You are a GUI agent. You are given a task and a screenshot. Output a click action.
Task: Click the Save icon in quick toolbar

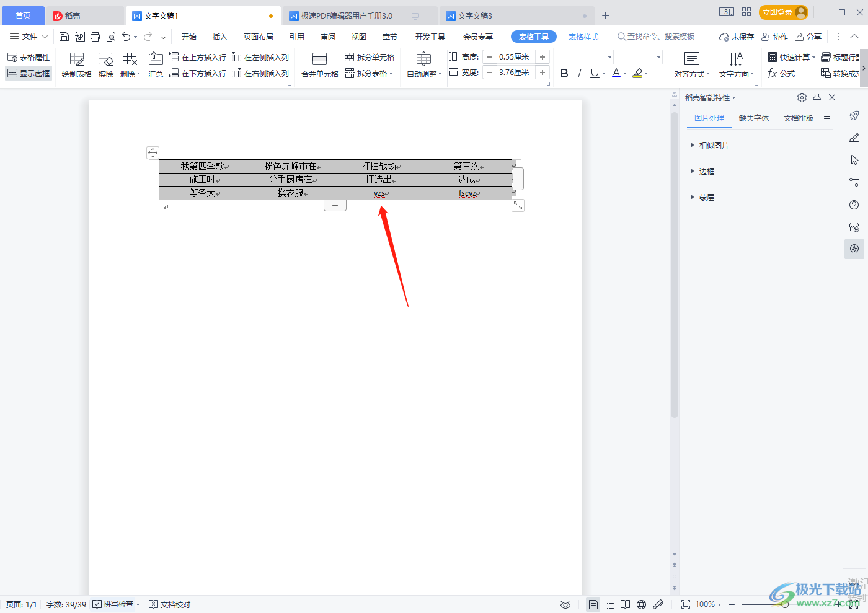pos(64,37)
